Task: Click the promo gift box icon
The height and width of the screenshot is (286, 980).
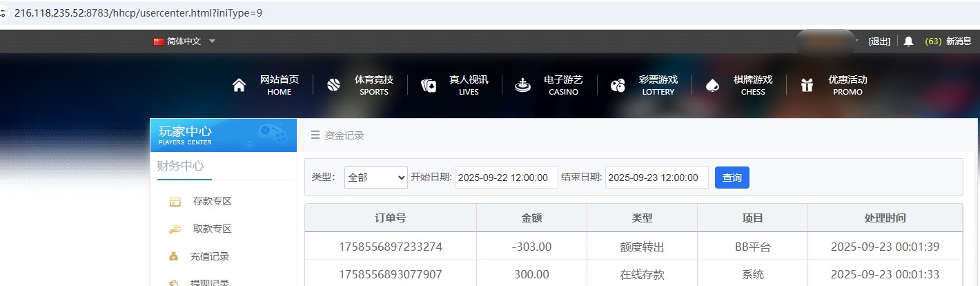Action: (x=807, y=85)
